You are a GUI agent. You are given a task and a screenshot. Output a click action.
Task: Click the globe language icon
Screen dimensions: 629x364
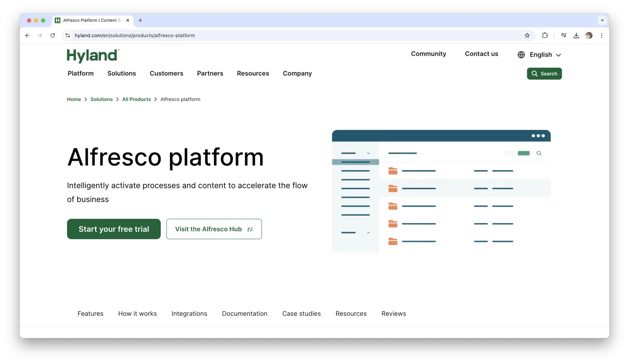521,55
